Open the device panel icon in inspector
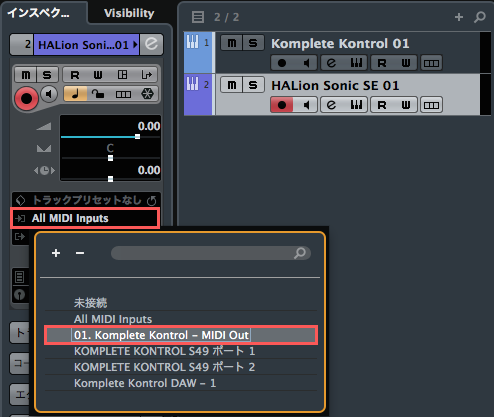Viewport: 494px width, 417px height. pos(122,75)
